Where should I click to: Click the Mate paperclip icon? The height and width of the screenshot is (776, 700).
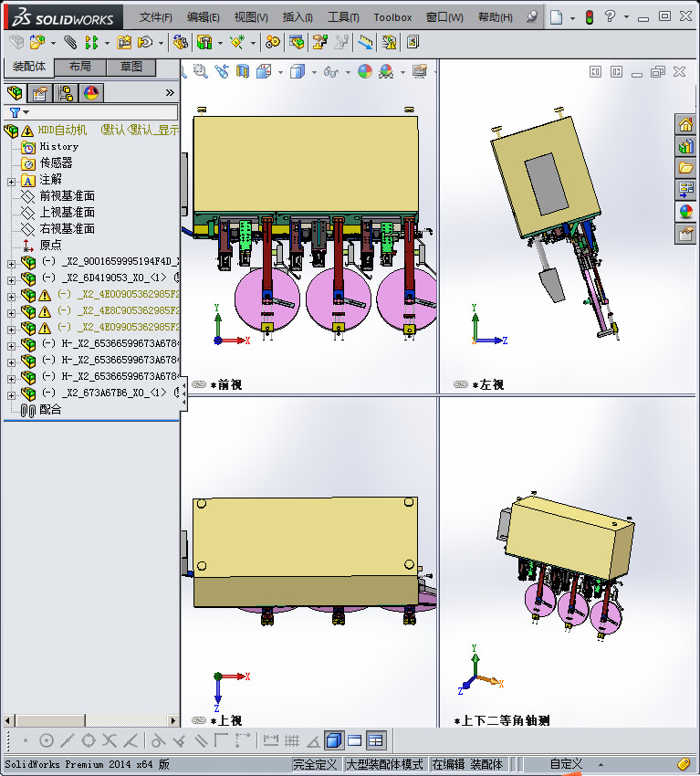pos(70,43)
